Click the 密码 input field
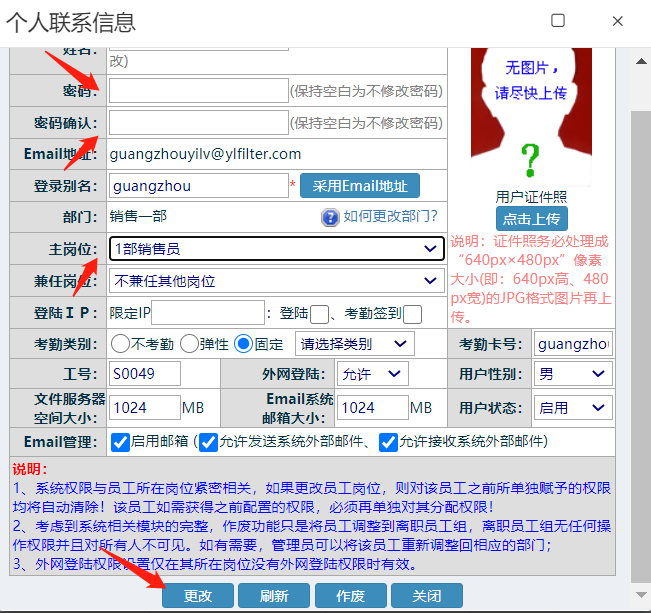 pyautogui.click(x=198, y=91)
